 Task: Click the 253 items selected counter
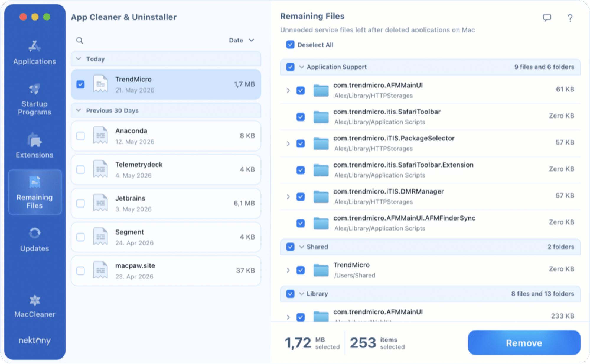click(x=377, y=343)
